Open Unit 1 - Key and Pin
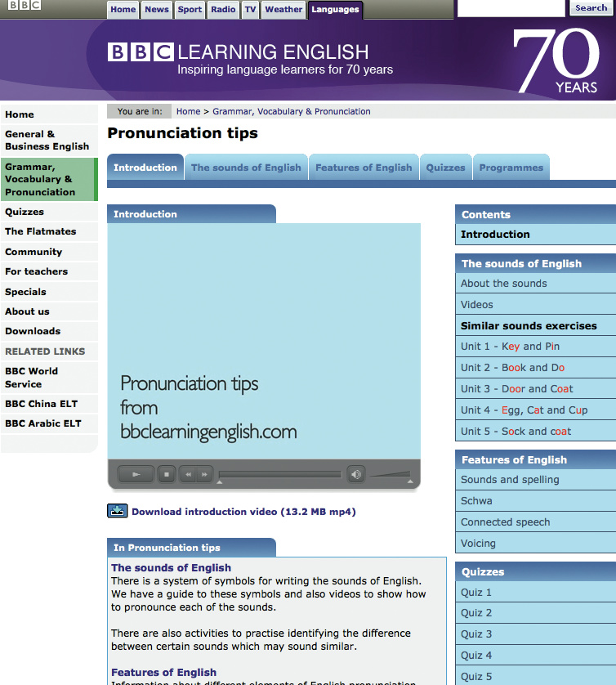Viewport: 616px width, 685px height. pyautogui.click(x=536, y=347)
